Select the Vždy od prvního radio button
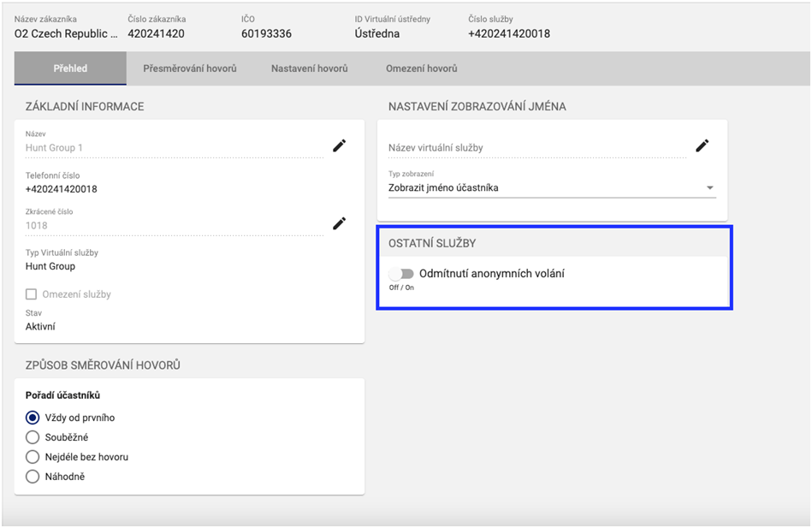This screenshot has width=812, height=528. click(33, 418)
